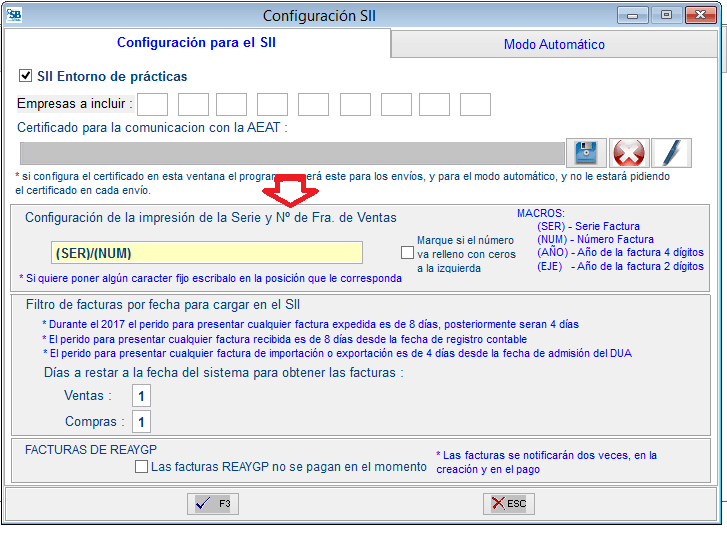Click the fifth Empresas a incluir box
Viewport: 727px width, 534px height.
coord(313,104)
